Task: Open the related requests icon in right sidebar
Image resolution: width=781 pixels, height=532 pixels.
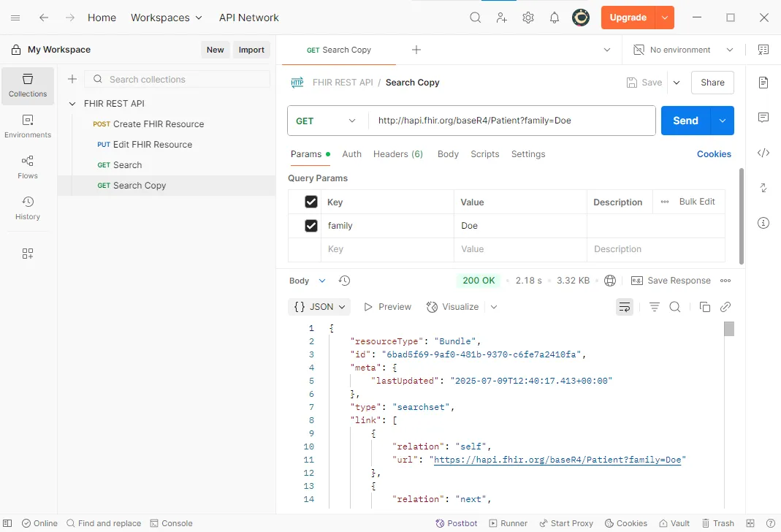Action: coord(763,188)
